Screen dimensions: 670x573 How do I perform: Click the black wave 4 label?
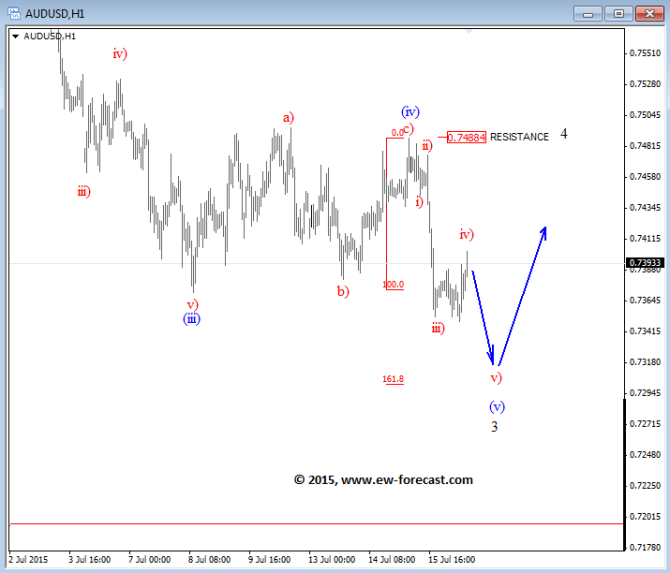click(564, 134)
